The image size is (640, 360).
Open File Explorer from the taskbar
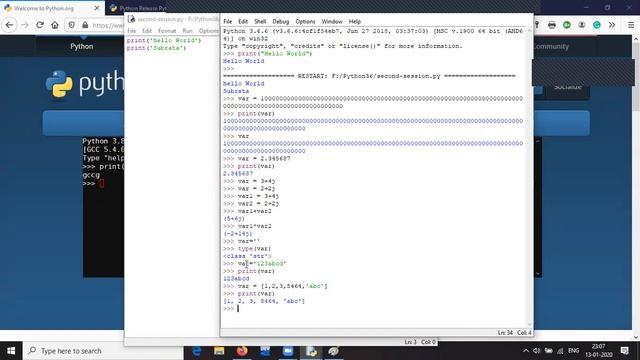pyautogui.click(x=219, y=351)
